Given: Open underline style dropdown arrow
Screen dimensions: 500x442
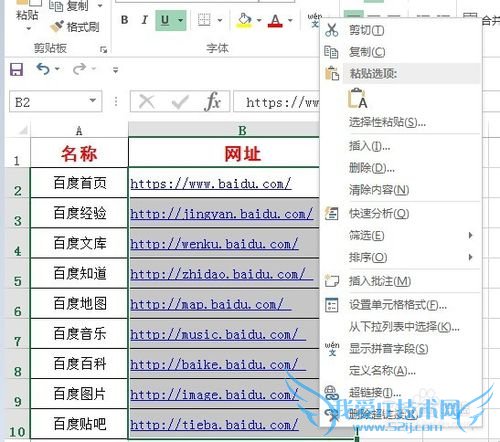Looking at the screenshot, I should pyautogui.click(x=180, y=20).
